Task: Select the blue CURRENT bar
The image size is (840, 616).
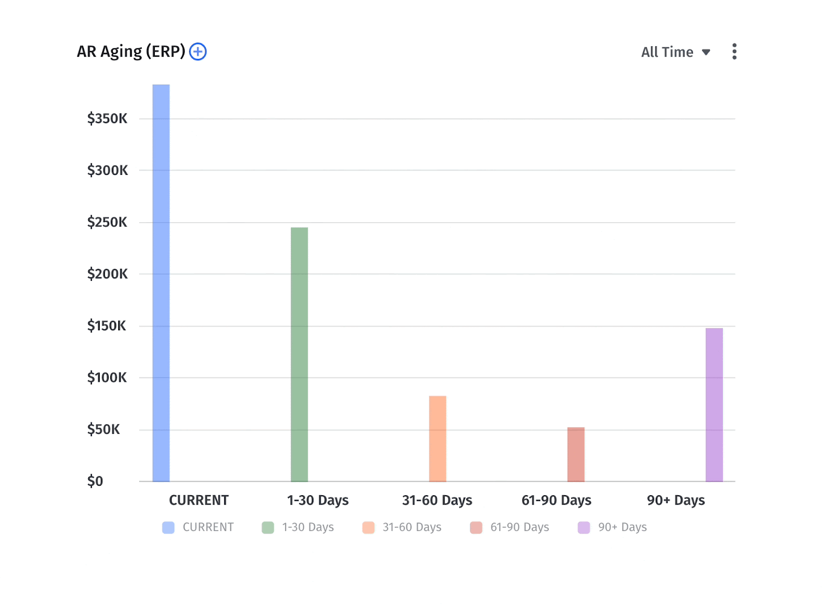Action: pos(161,283)
